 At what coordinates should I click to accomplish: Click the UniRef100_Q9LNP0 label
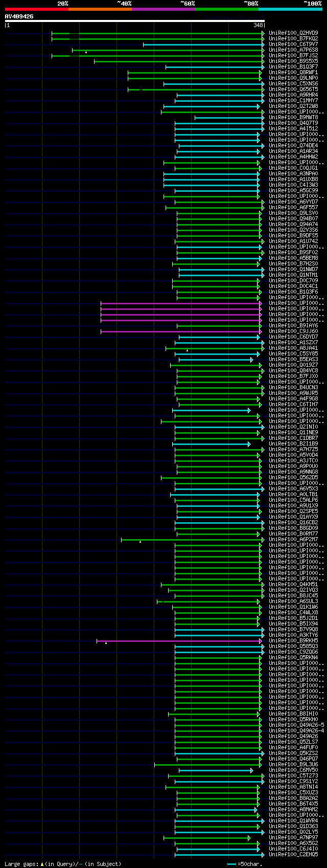(x=293, y=78)
